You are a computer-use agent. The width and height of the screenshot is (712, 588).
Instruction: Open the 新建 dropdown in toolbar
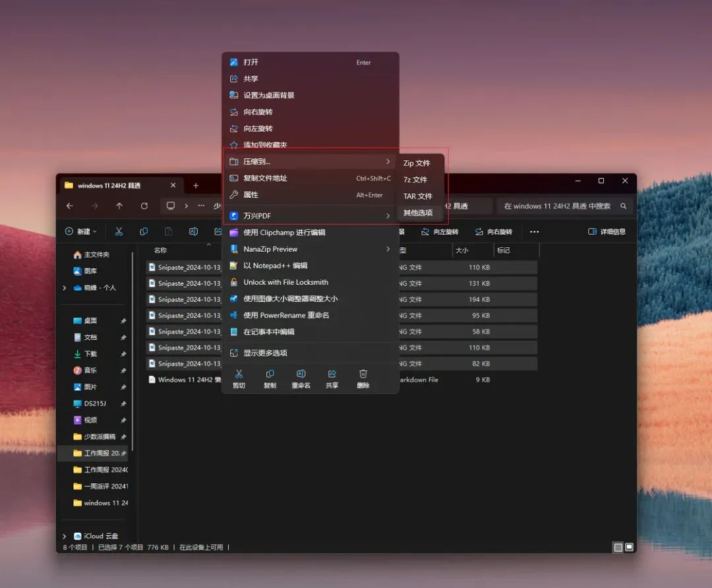(x=81, y=231)
